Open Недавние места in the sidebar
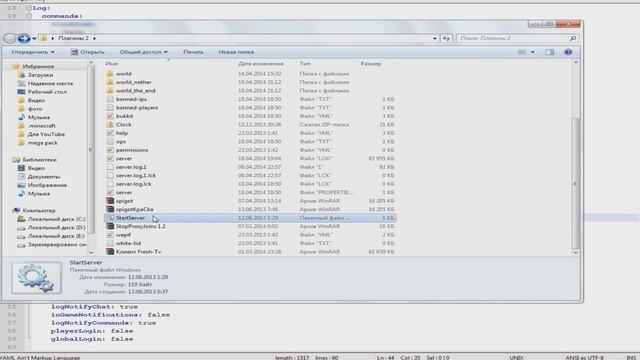The image size is (640, 360). click(x=50, y=84)
